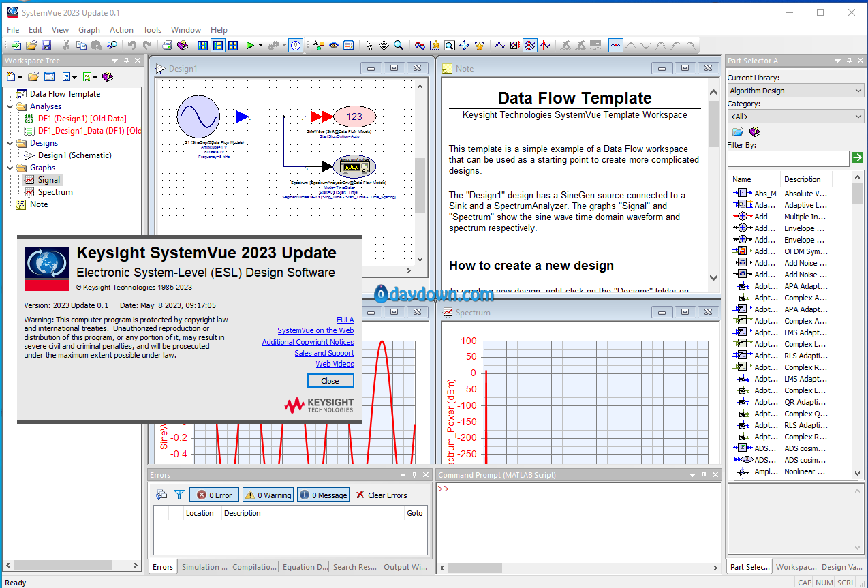Image resolution: width=868 pixels, height=588 pixels.
Task: Click the Filter By text field
Action: [x=788, y=158]
